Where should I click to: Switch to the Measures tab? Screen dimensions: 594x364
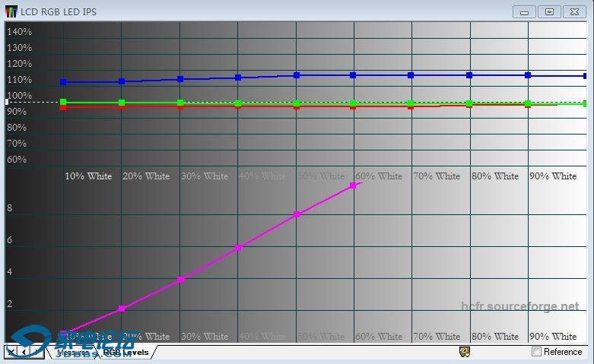(73, 353)
